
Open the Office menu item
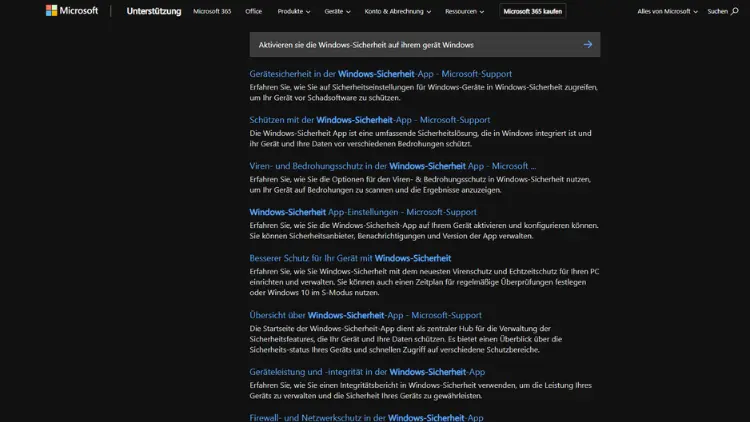tap(254, 11)
